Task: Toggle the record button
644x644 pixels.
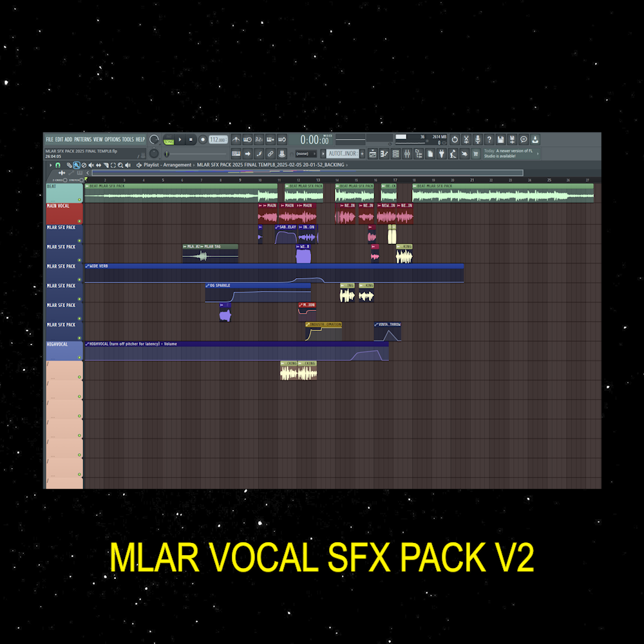Action: 202,140
